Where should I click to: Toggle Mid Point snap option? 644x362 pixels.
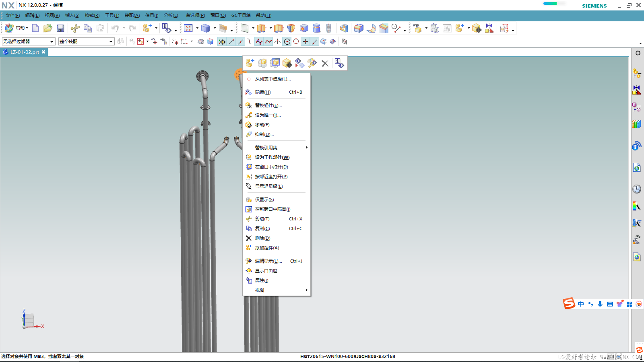pos(241,41)
